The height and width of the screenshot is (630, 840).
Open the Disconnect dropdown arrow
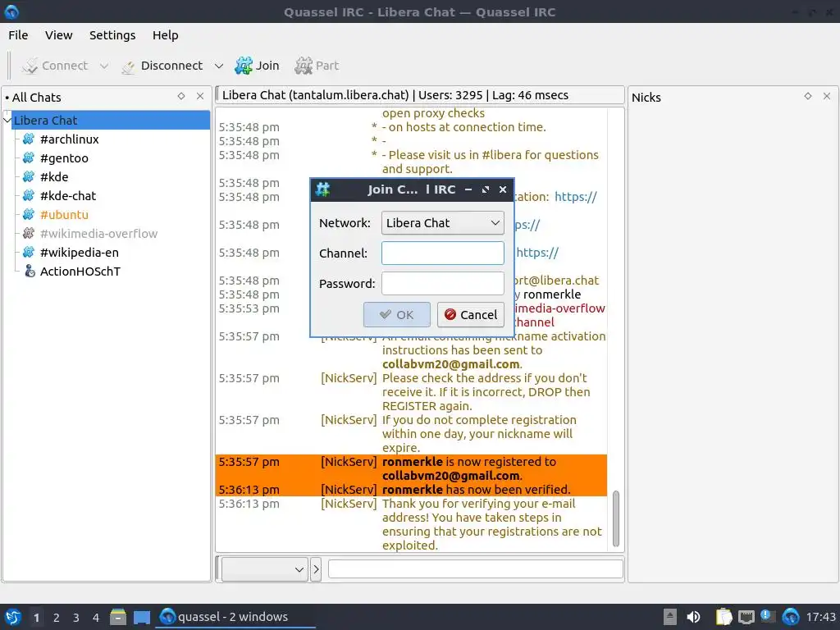coord(218,66)
